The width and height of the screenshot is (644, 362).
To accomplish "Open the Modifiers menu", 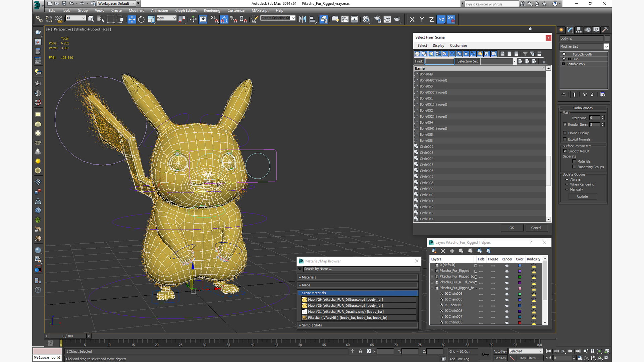I will (x=136, y=10).
